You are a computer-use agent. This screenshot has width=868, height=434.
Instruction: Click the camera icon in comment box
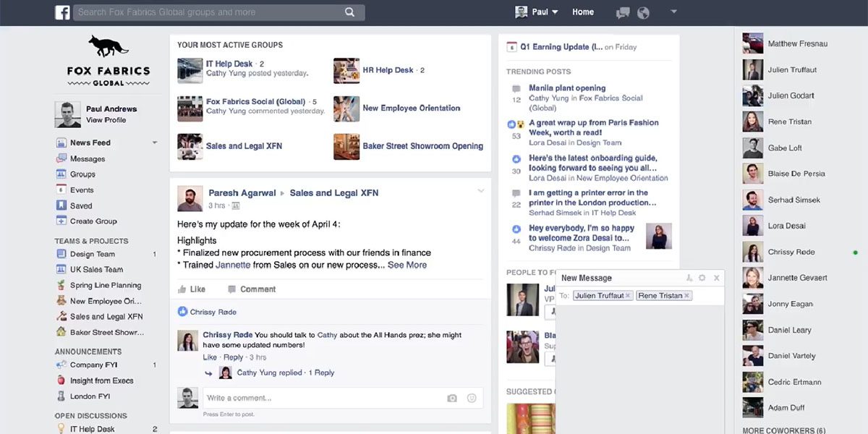[x=452, y=399]
